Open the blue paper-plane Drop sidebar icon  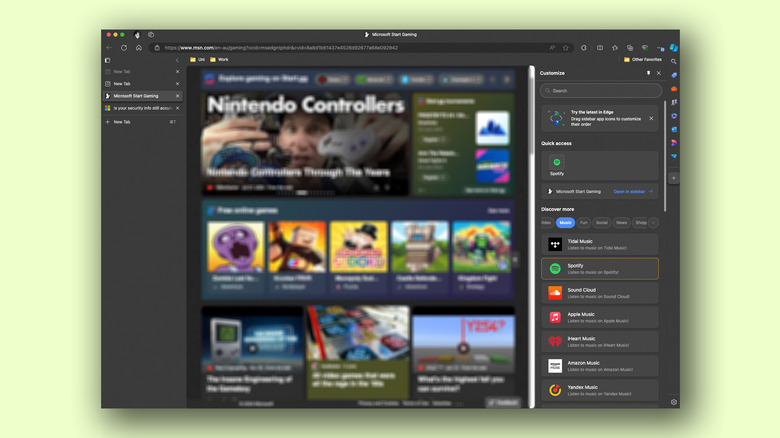(x=674, y=156)
